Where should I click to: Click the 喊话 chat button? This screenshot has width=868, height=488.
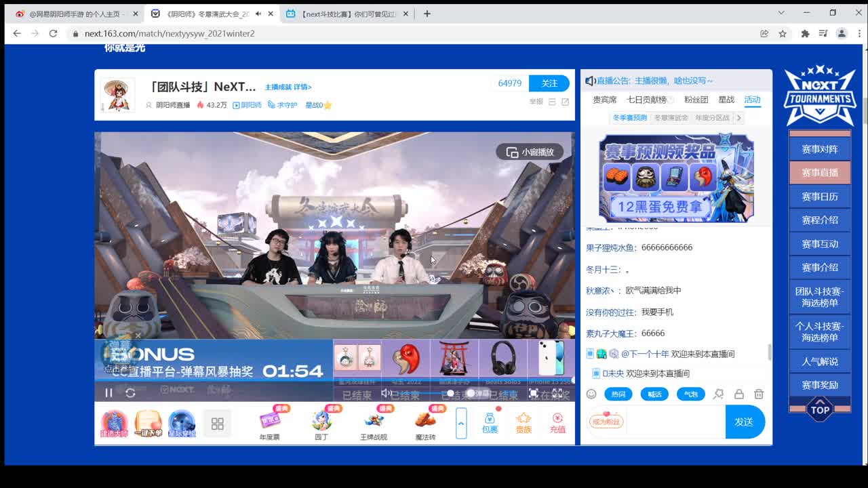pyautogui.click(x=654, y=394)
